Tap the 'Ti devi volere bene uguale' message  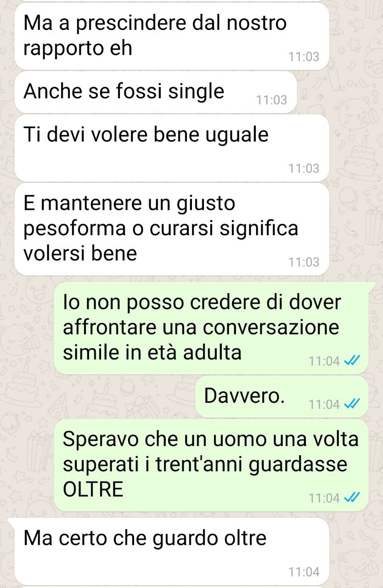click(172, 148)
